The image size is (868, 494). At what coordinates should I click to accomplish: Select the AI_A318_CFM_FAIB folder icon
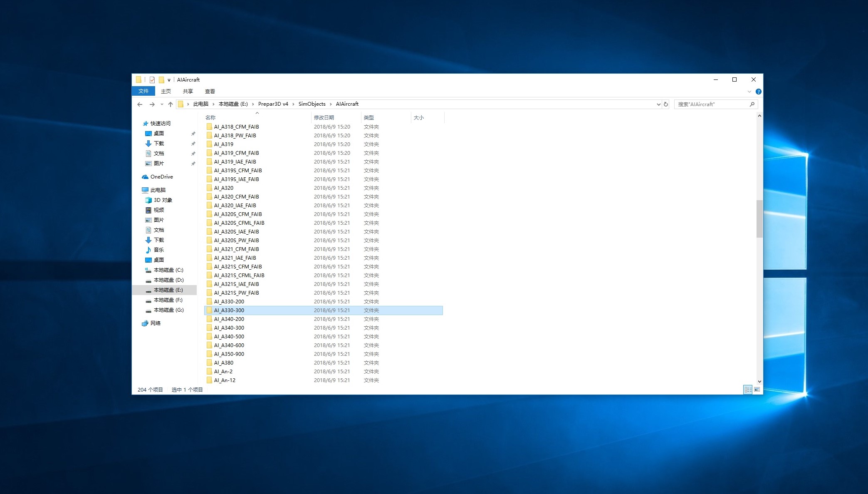pyautogui.click(x=209, y=127)
